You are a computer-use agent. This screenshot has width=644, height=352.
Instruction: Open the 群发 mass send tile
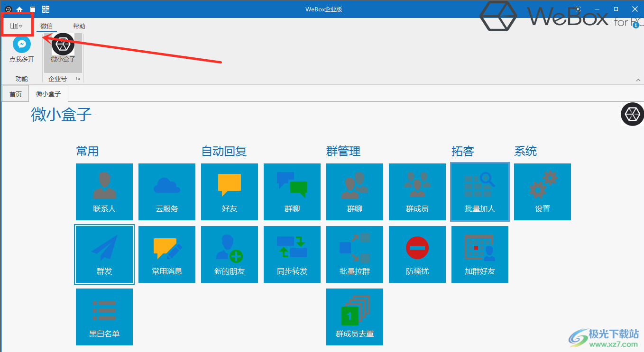click(x=104, y=254)
